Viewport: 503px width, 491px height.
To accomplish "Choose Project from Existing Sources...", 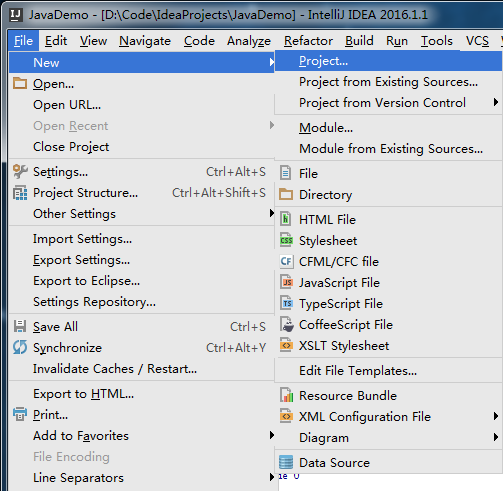I will click(388, 82).
